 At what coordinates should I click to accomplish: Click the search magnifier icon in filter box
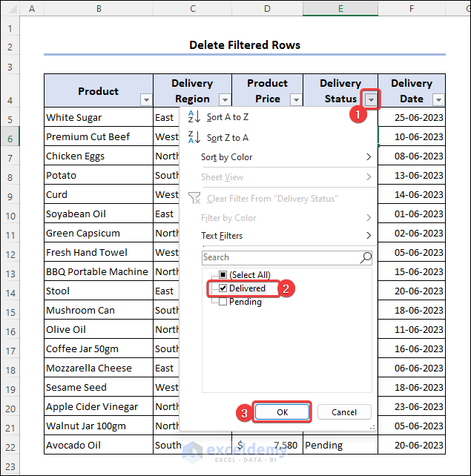tap(366, 257)
